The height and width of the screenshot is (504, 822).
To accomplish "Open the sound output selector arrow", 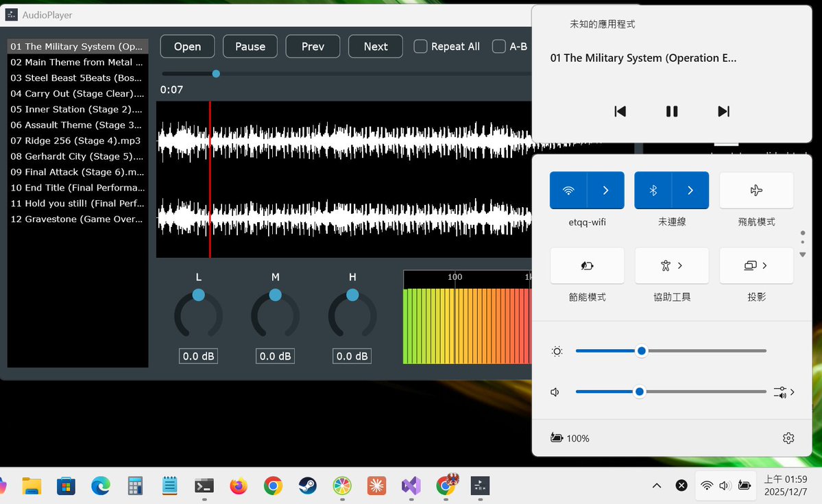I will tap(784, 392).
